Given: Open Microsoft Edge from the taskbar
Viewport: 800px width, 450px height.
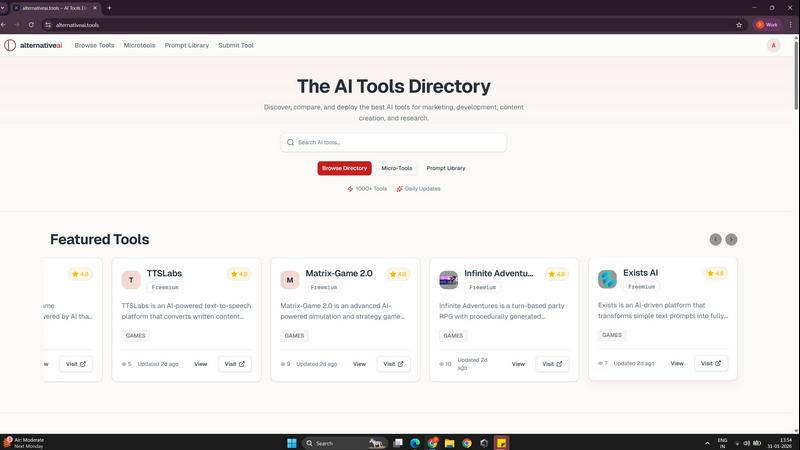Looking at the screenshot, I should pos(415,443).
